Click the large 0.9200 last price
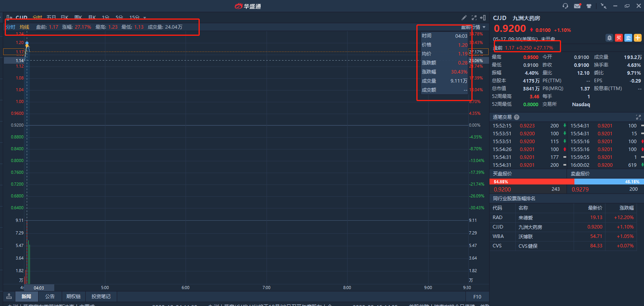The width and height of the screenshot is (644, 306). coord(510,29)
